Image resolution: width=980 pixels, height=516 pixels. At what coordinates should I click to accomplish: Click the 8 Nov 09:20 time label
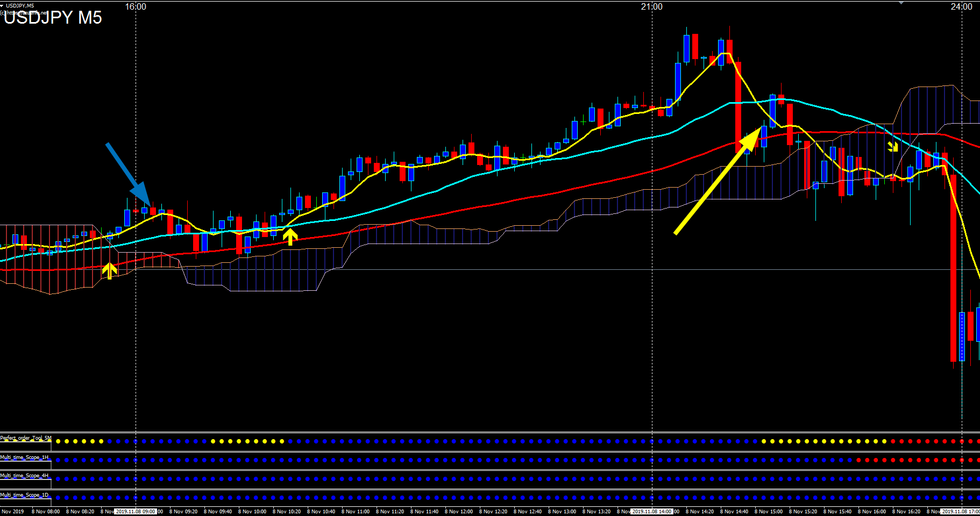point(183,512)
